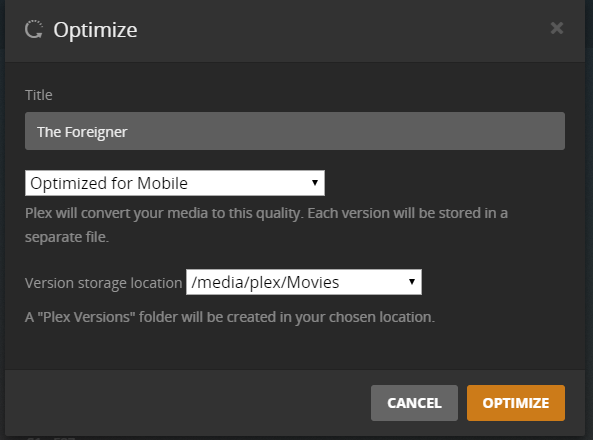The width and height of the screenshot is (593, 440).
Task: Close the Optimize dialog
Action: tap(557, 28)
